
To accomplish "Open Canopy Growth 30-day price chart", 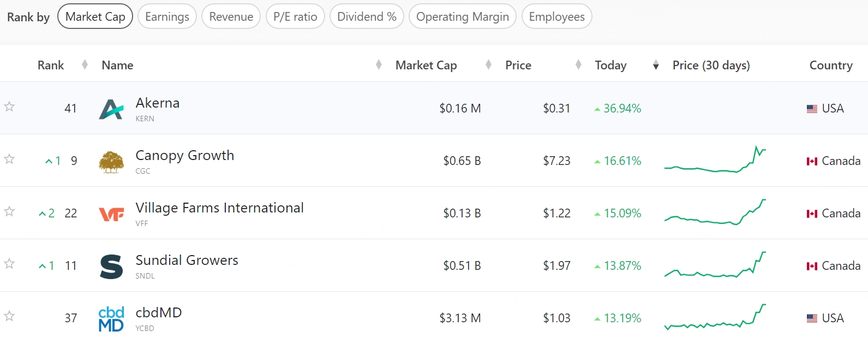I will [715, 161].
